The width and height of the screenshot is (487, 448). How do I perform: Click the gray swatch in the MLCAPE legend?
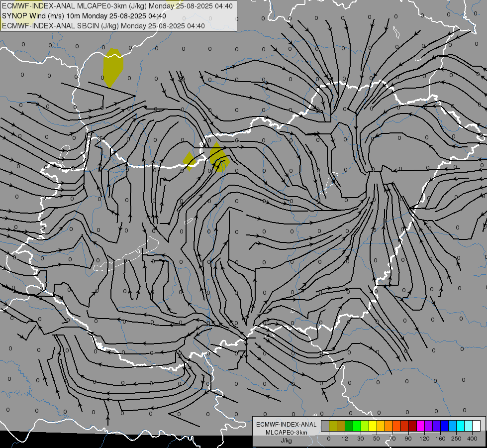(x=325, y=426)
